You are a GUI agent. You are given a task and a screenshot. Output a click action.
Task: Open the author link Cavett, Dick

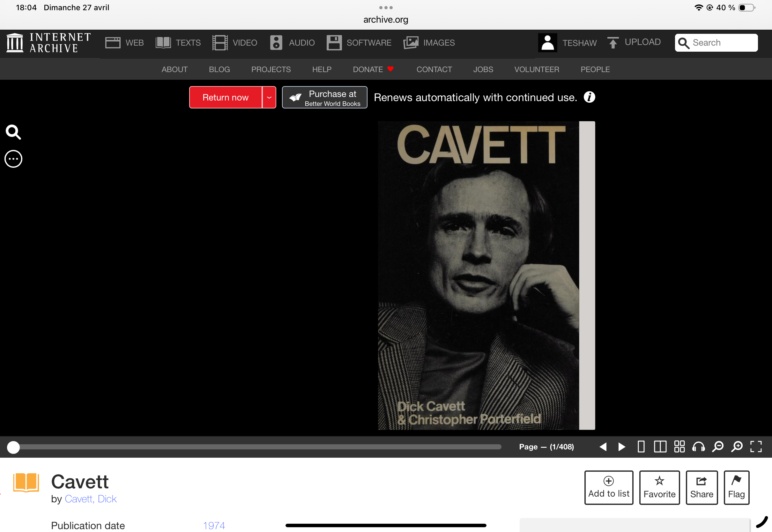pos(91,499)
